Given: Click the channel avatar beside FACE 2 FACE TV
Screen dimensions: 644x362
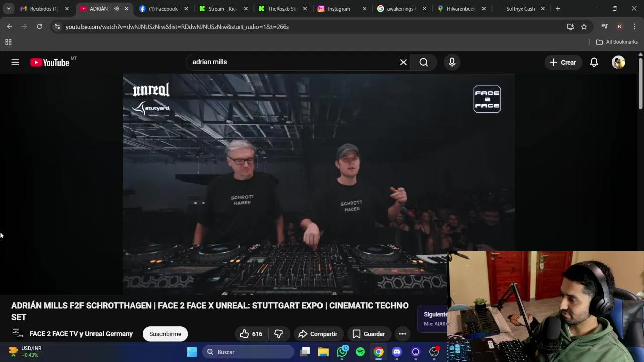Looking at the screenshot, I should point(17,334).
